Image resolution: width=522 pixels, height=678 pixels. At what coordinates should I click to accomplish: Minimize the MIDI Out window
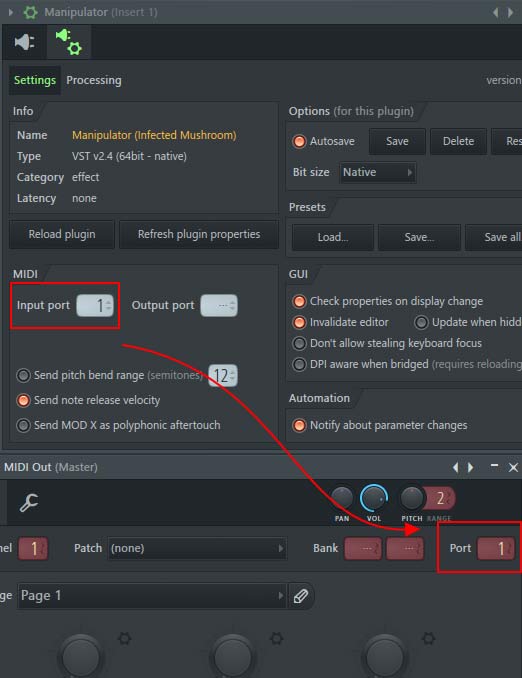click(x=494, y=466)
